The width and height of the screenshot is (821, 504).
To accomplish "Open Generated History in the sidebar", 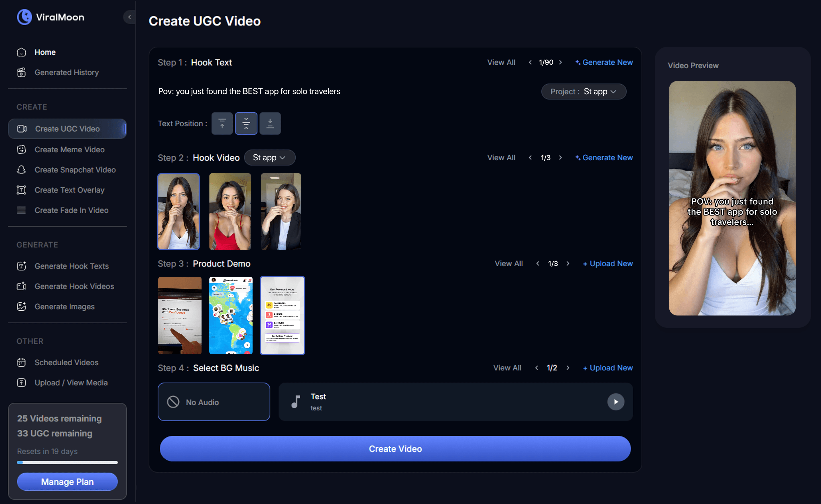I will [66, 72].
